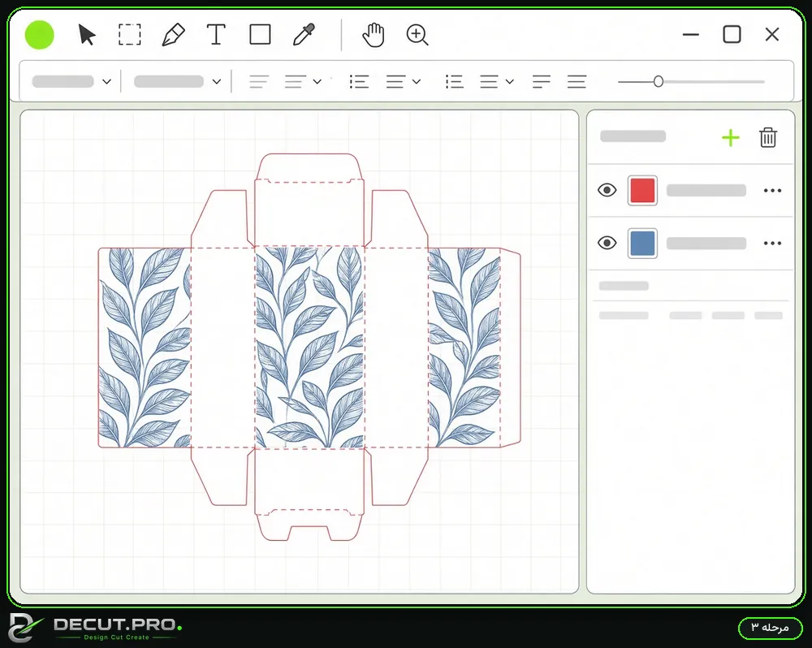Image resolution: width=812 pixels, height=648 pixels.
Task: Open the blue layer color swatch
Action: point(642,244)
